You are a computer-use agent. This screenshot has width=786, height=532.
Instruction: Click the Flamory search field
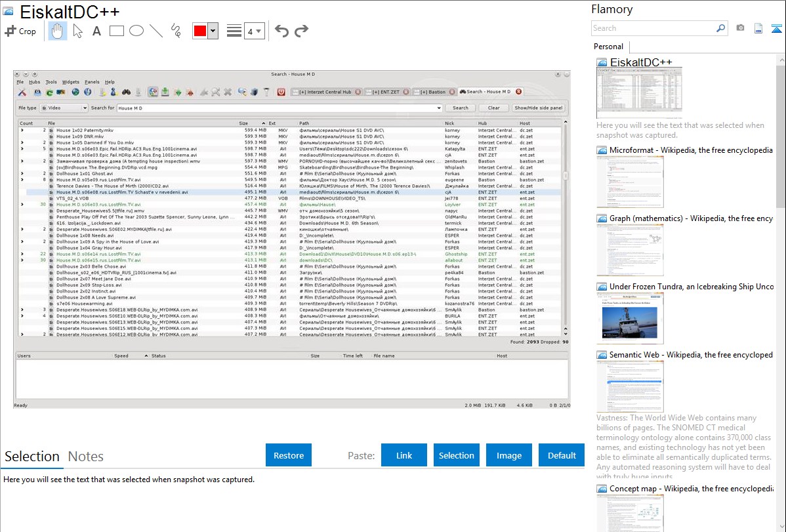[653, 28]
